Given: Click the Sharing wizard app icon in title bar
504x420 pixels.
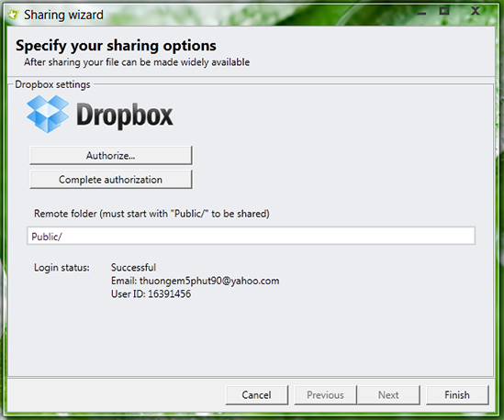Looking at the screenshot, I should (x=13, y=15).
